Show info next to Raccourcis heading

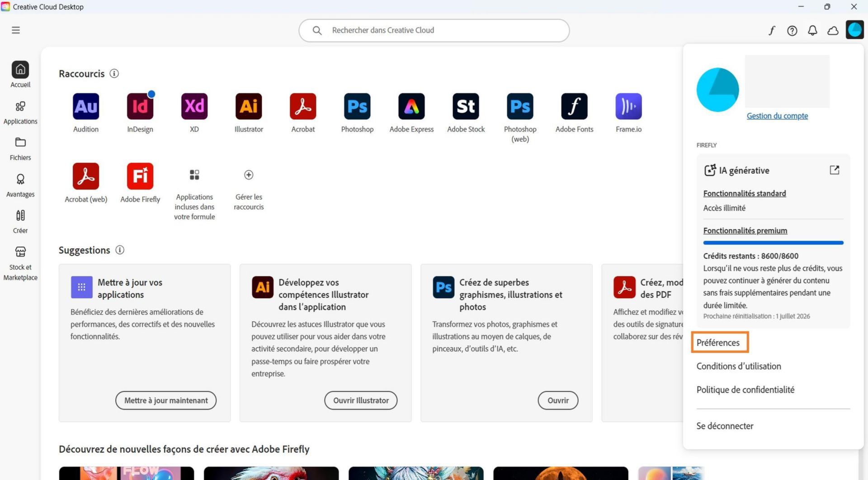[x=114, y=73]
